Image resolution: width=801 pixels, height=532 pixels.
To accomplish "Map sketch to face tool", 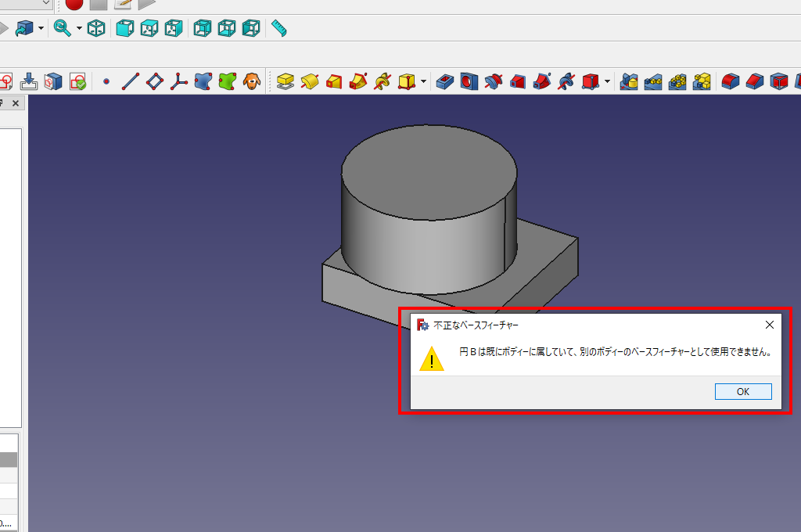I will tap(53, 81).
